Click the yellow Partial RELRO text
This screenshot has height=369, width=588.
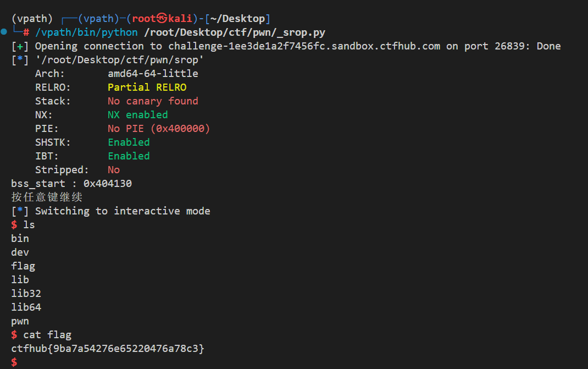(147, 87)
